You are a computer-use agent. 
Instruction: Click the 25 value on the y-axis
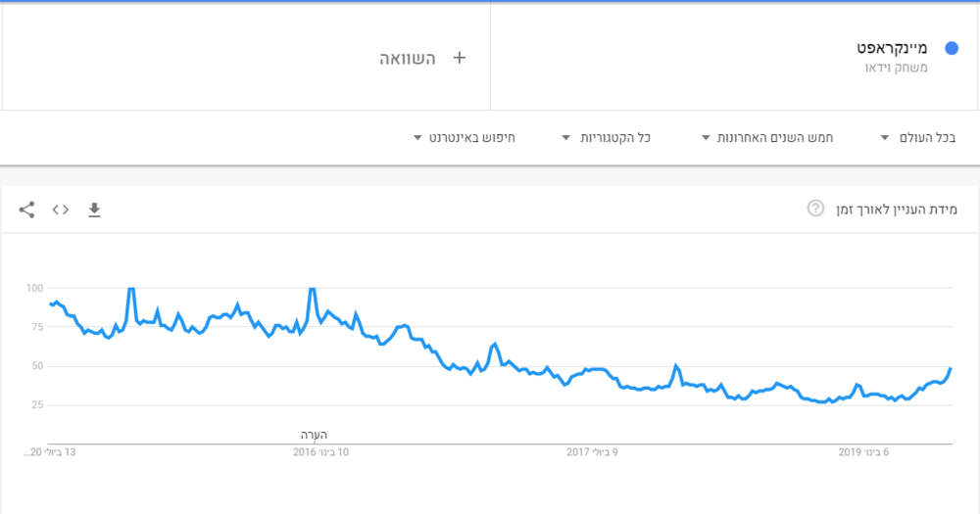[38, 405]
